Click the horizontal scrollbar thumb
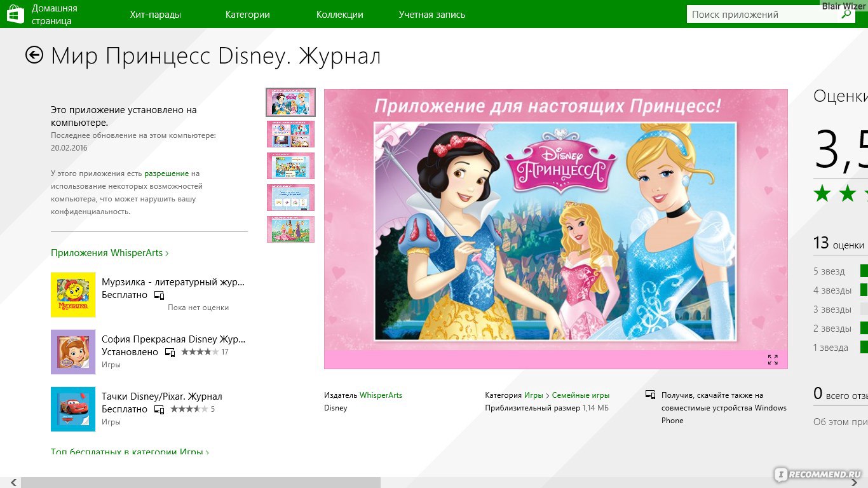868x488 pixels. pos(200,483)
